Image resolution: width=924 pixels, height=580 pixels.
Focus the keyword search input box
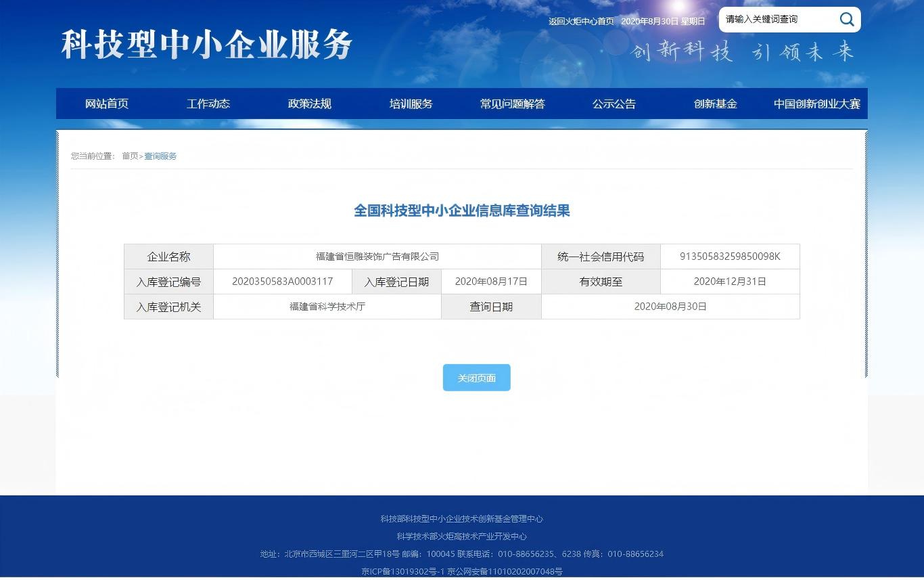[777, 20]
